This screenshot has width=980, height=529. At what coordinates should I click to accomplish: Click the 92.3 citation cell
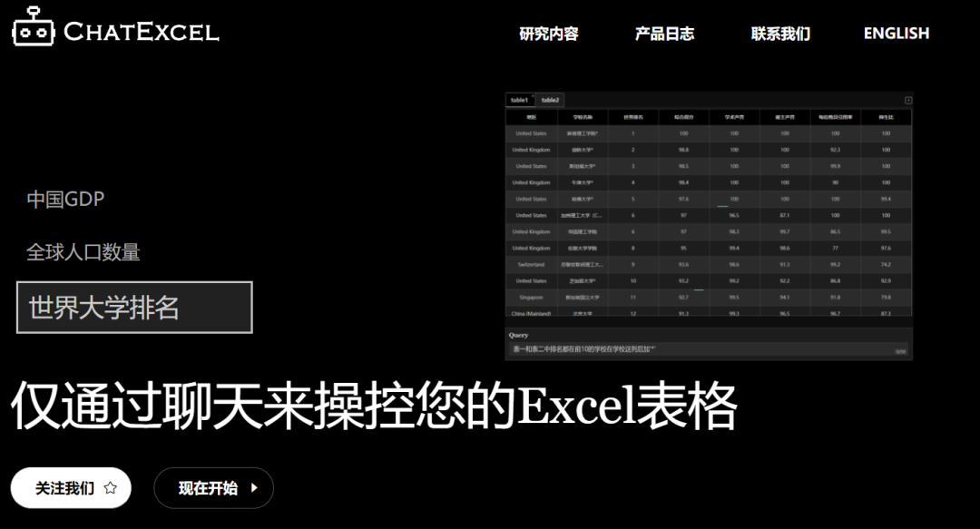[836, 150]
